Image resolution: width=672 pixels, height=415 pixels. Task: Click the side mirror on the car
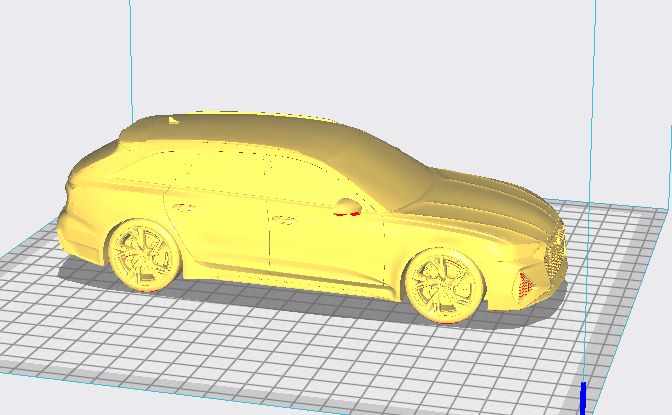348,207
